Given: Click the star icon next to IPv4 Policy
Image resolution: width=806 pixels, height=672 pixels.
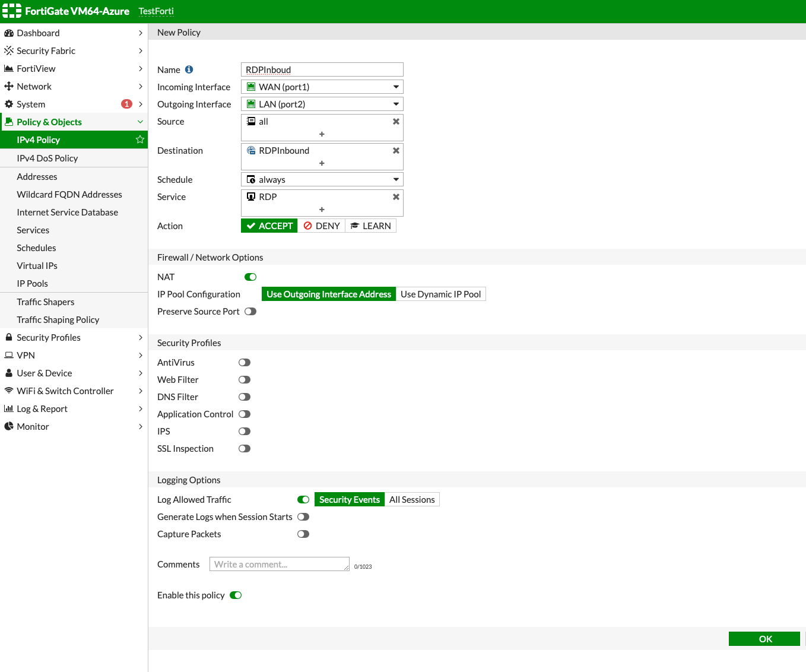Looking at the screenshot, I should click(x=140, y=140).
